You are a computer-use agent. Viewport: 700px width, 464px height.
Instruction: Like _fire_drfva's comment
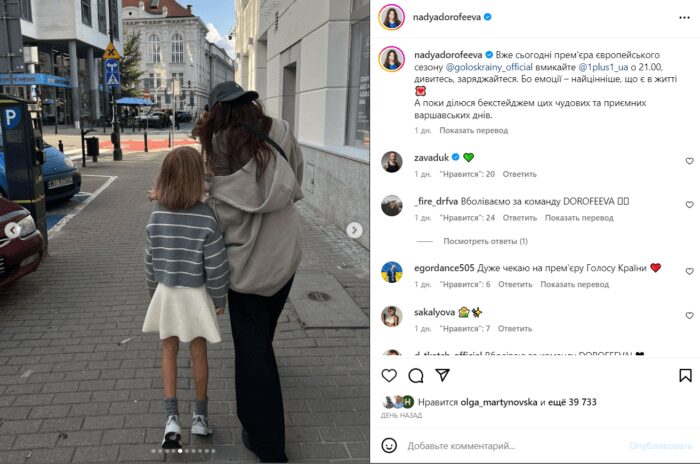689,205
